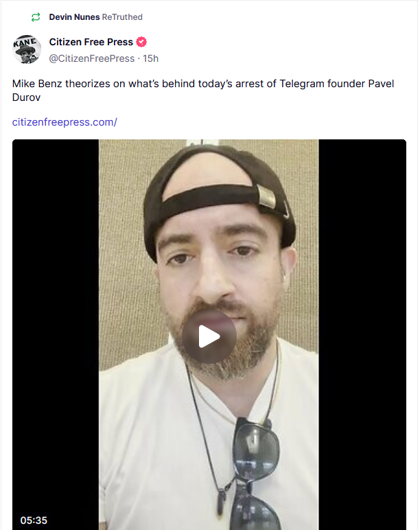The height and width of the screenshot is (530, 420).
Task: Open the @CitizenFreePress handle
Action: click(x=92, y=58)
